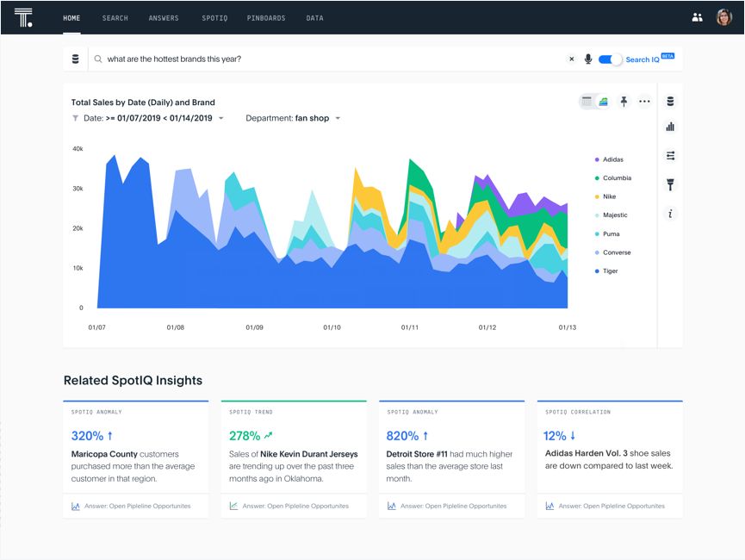Image resolution: width=745 pixels, height=560 pixels.
Task: Open the three-dot more options menu
Action: tap(644, 102)
